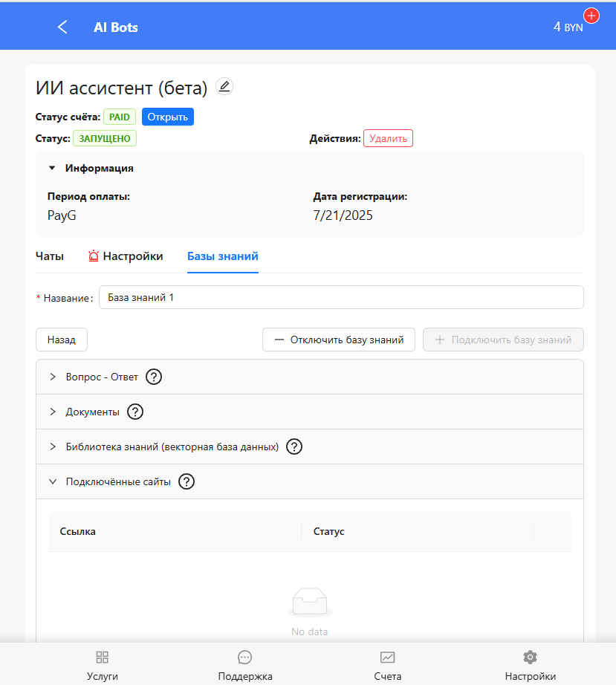Collapse the Подключённые сайты panel
This screenshot has width=616, height=685.
(53, 481)
